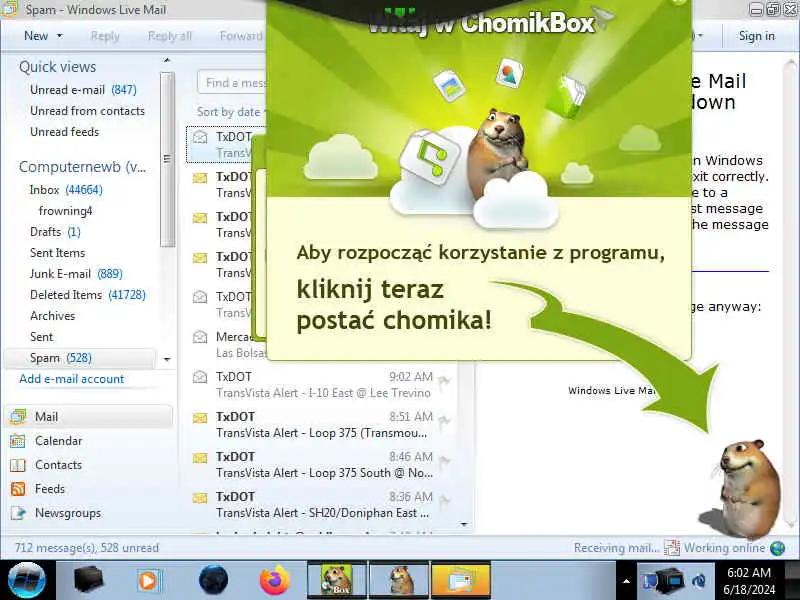Click the folder pane scrollbar thumb
The width and height of the screenshot is (800, 600).
coord(167,159)
